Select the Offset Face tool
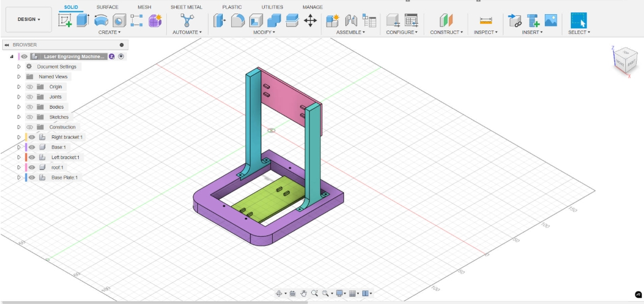The height and width of the screenshot is (304, 644). 292,20
